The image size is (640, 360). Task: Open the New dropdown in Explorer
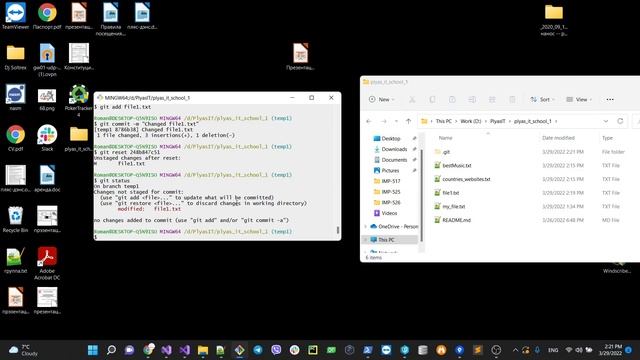382,100
